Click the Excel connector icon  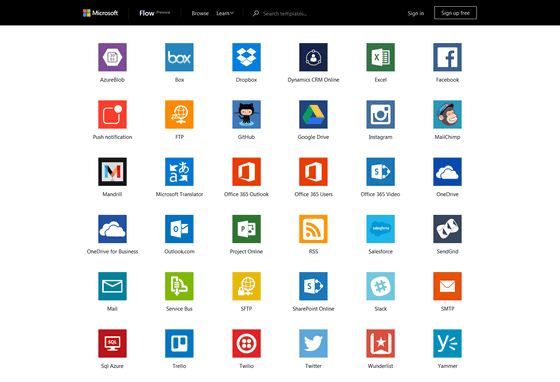380,57
